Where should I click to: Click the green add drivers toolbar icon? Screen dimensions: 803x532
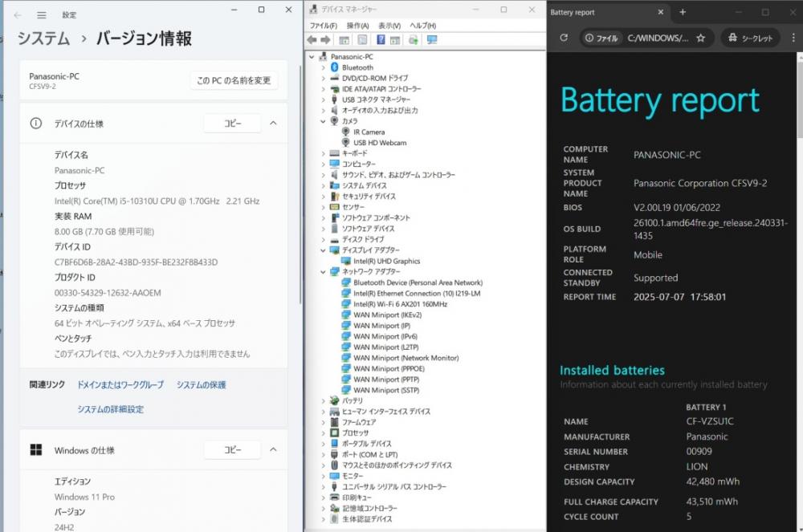414,40
